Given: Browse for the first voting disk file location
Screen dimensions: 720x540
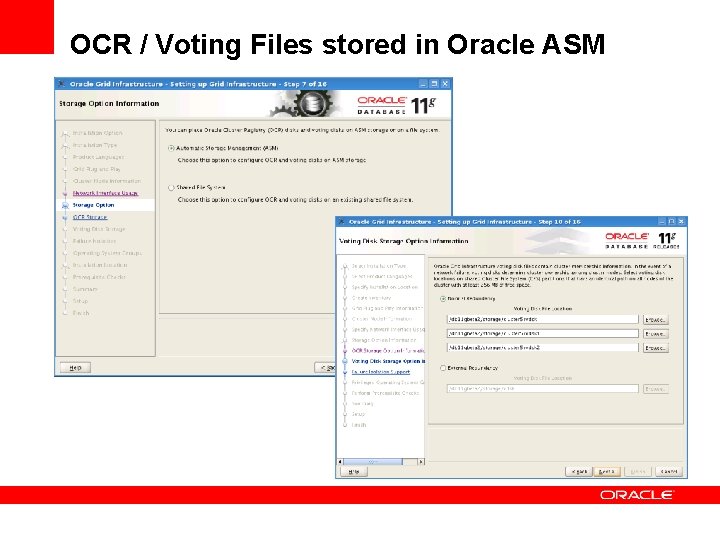Looking at the screenshot, I should tap(655, 320).
